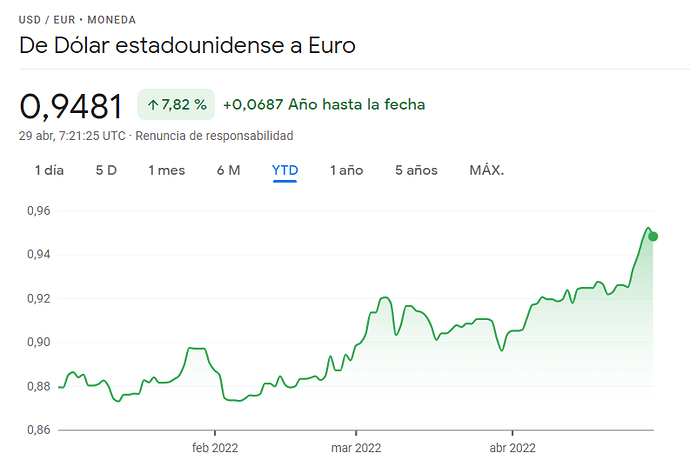The image size is (690, 460).
Task: Click the De Dólar estadounidense a Euro title
Action: (187, 46)
